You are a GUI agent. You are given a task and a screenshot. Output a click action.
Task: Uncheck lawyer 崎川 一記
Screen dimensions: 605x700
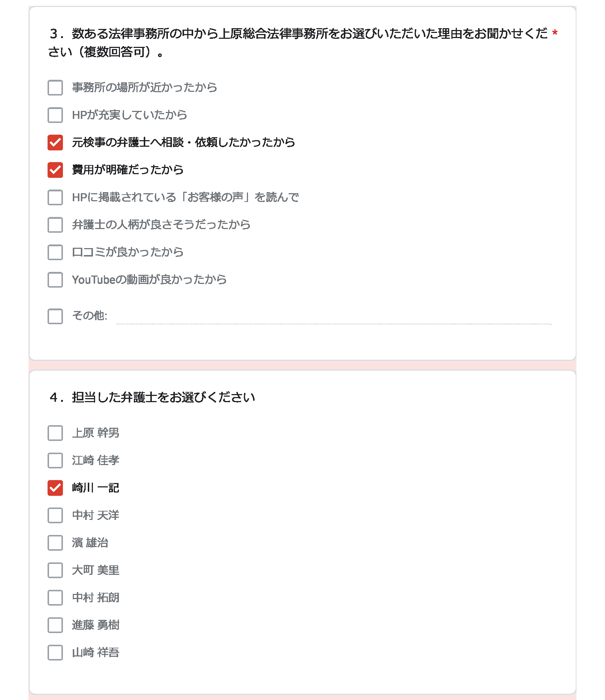click(55, 488)
